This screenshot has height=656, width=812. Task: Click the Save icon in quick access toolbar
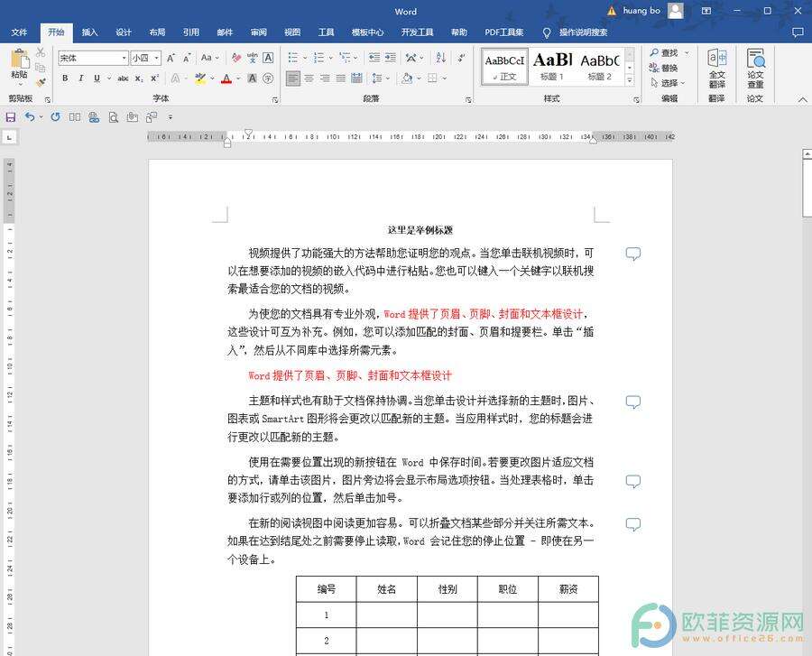pos(10,117)
